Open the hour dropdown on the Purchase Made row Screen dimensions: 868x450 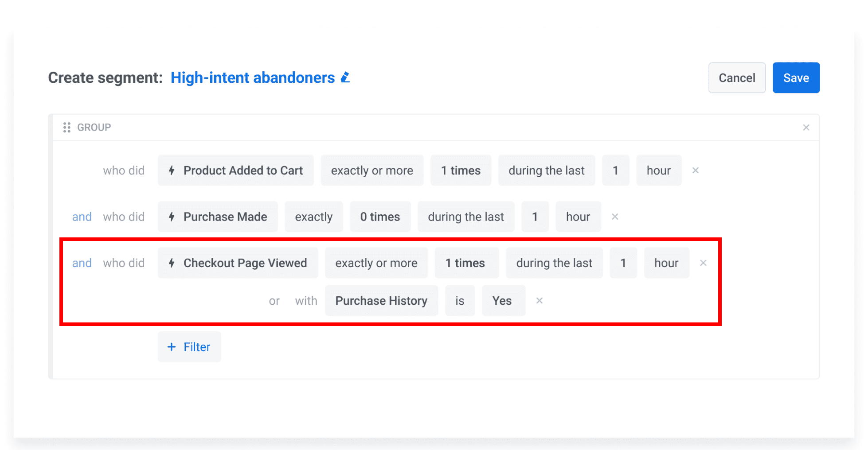tap(578, 217)
